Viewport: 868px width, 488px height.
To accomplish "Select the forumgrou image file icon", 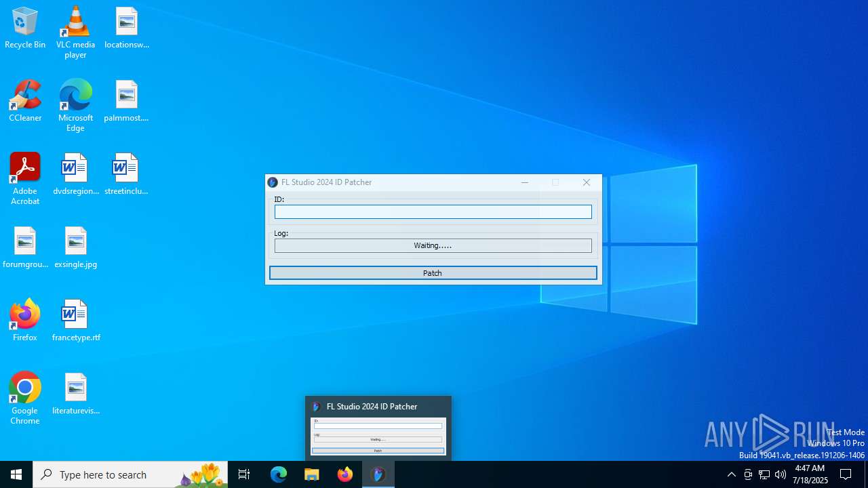I will point(25,248).
